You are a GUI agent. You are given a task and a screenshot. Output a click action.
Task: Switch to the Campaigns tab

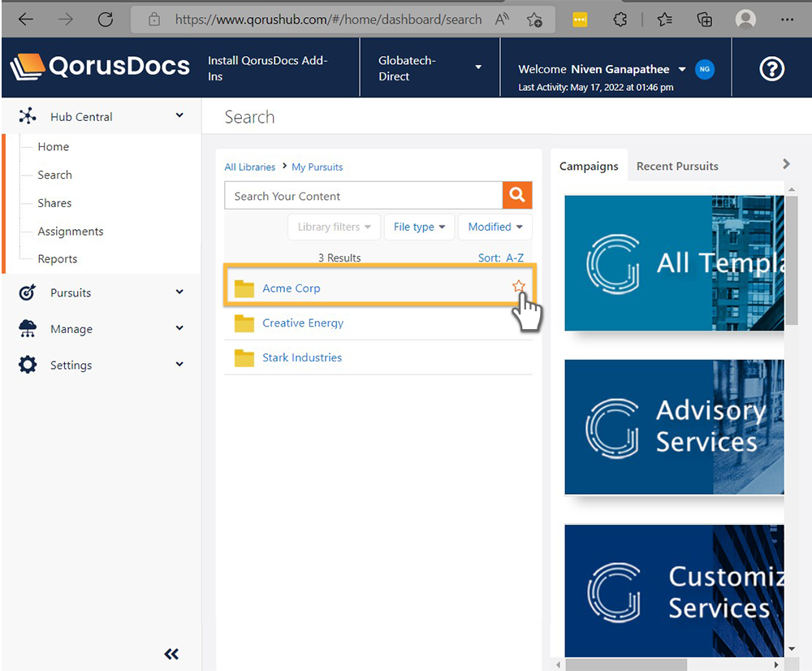(589, 166)
